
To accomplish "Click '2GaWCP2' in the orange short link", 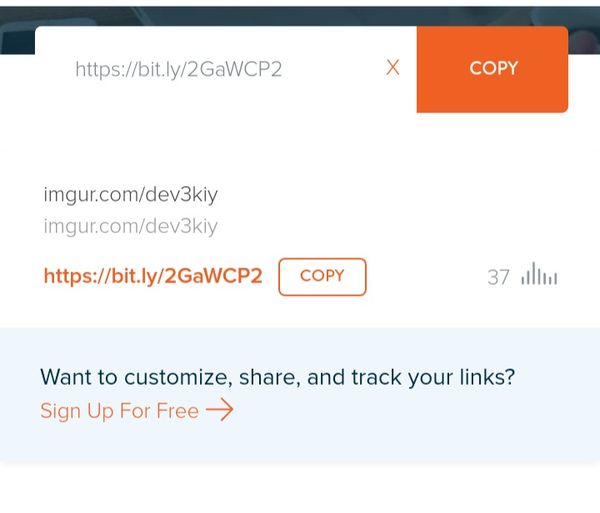I will click(214, 275).
